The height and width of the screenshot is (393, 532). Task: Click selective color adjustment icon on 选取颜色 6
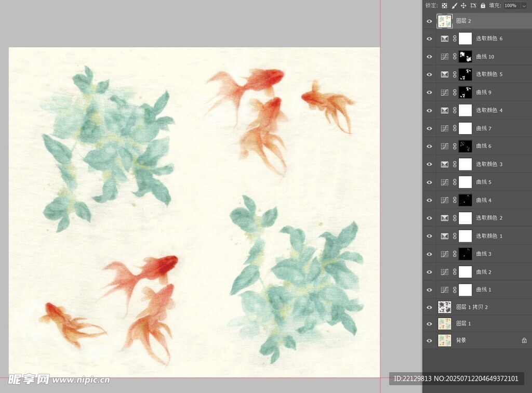click(444, 38)
